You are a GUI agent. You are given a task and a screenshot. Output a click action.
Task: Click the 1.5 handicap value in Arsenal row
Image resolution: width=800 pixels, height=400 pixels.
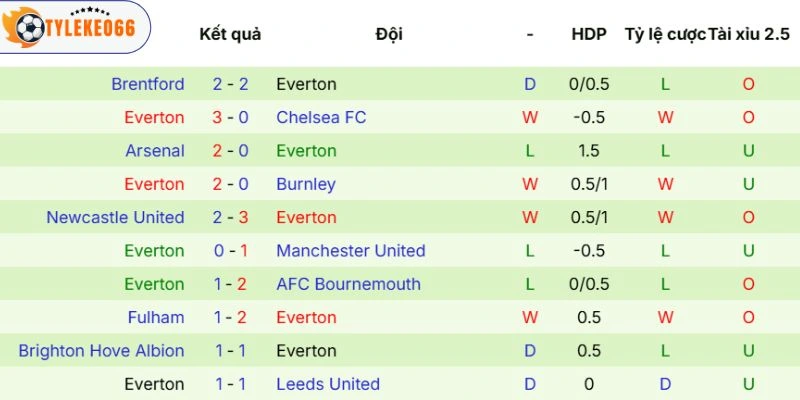point(589,151)
